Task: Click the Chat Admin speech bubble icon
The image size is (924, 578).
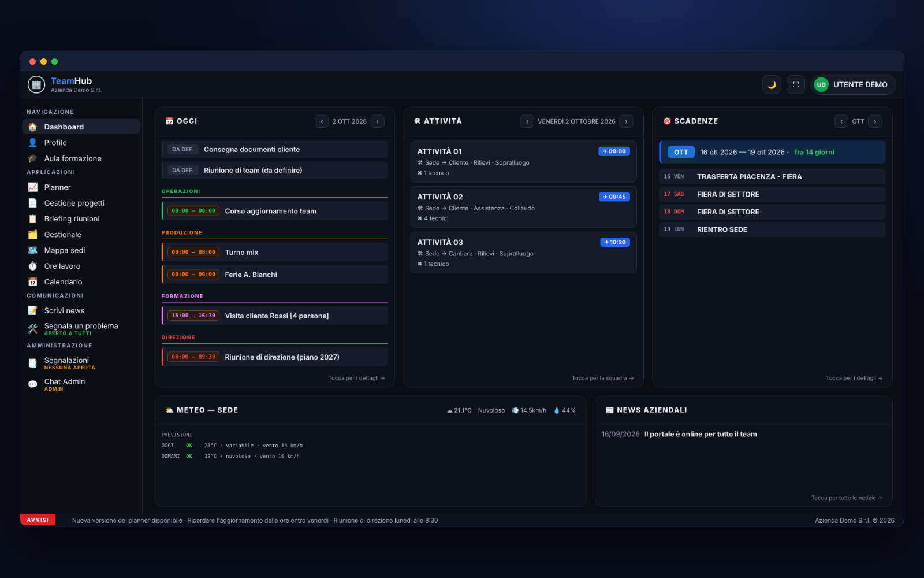Action: (x=33, y=384)
